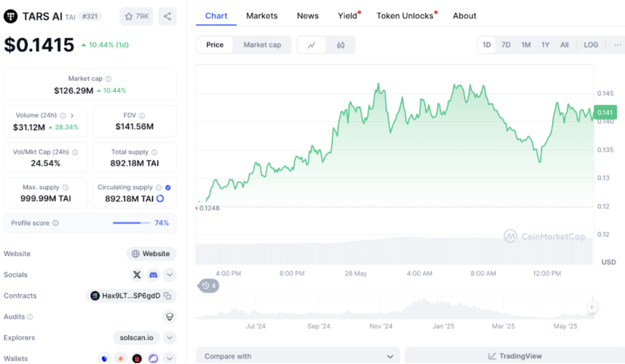
Task: Open the X (Twitter) social link
Action: pyautogui.click(x=137, y=275)
